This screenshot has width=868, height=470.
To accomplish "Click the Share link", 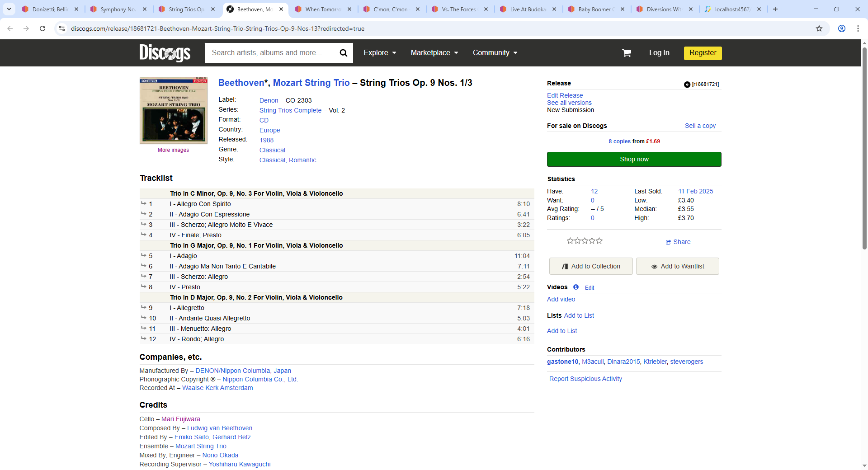I will (x=678, y=242).
